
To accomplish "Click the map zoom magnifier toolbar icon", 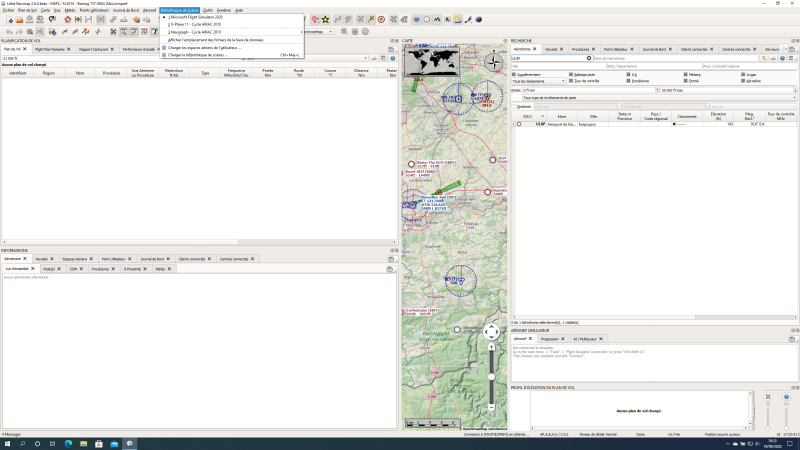I will pos(344,32).
